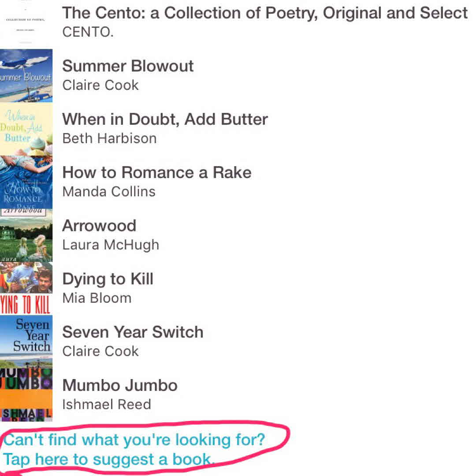Select the "Seven Year Switch" title
Viewport: 476px width, 476px height.
click(x=133, y=332)
